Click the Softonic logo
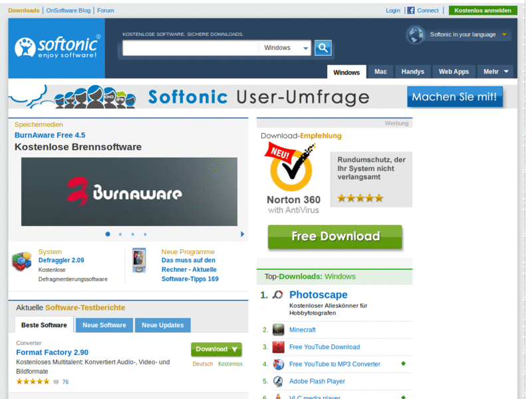The height and width of the screenshot is (399, 532). [58, 47]
